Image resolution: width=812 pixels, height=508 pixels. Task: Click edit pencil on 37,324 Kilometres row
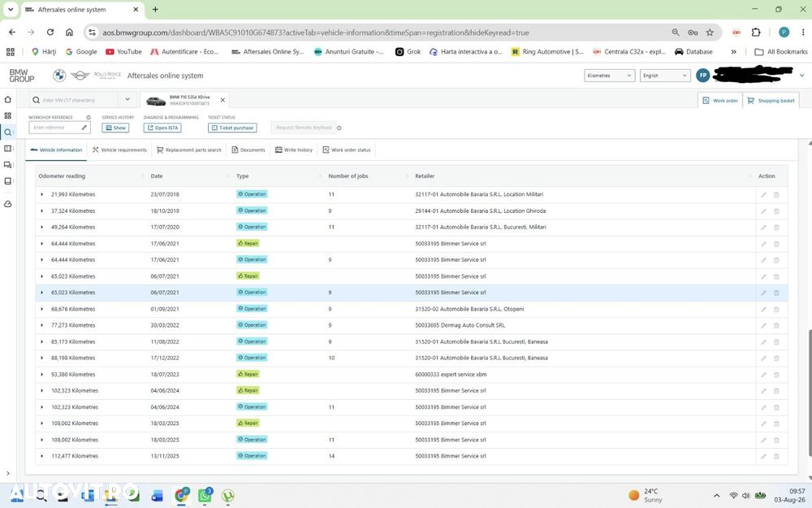click(x=763, y=211)
